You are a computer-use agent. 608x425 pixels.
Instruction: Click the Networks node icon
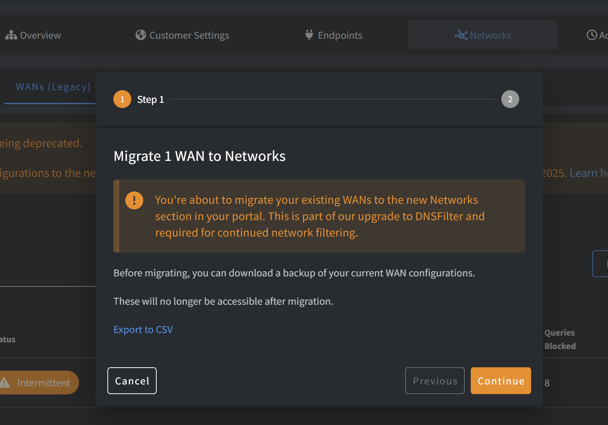coord(461,35)
